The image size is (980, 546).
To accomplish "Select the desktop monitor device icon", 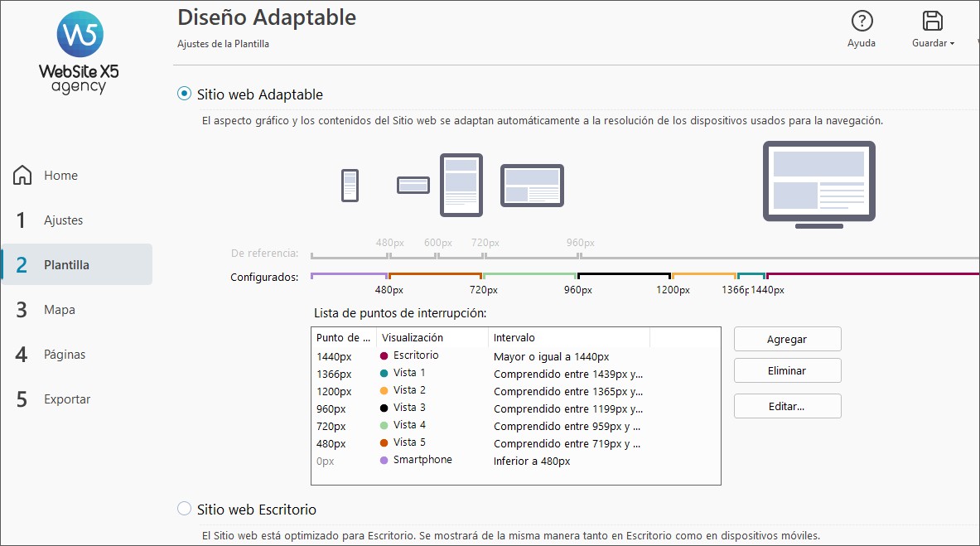I will (x=818, y=184).
